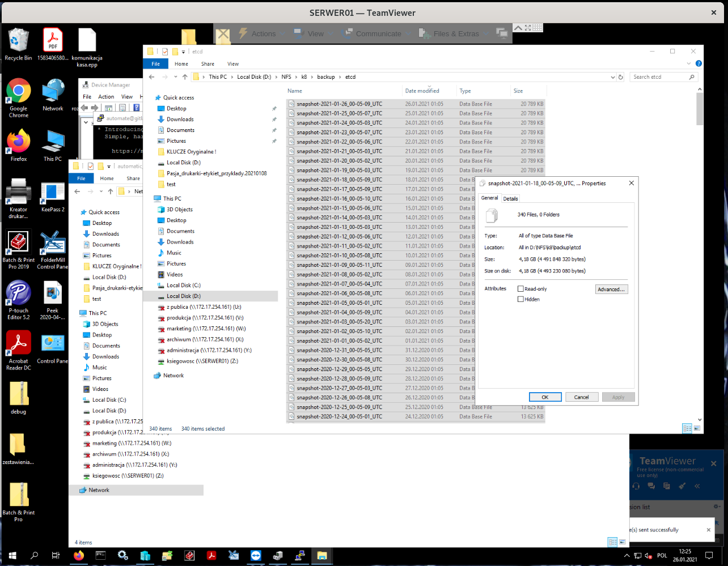Open the notification center icon
Viewport: 728px width, 566px height.
[x=709, y=556]
